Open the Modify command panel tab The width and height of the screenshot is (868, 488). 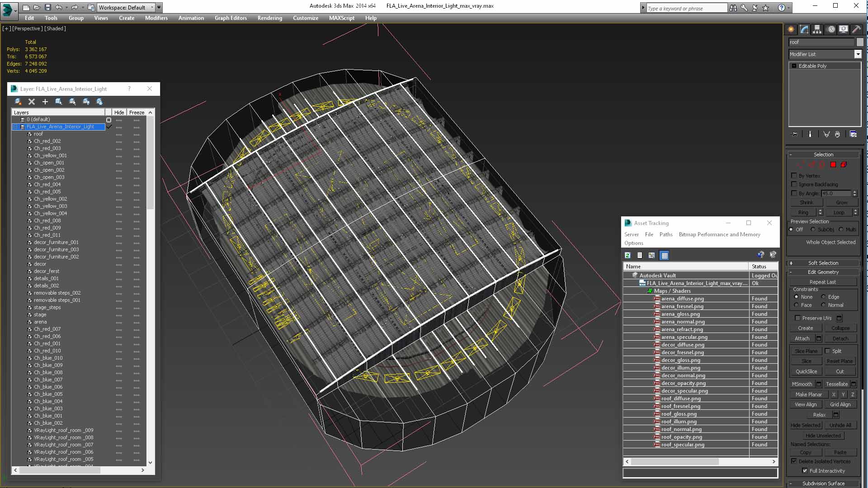click(804, 29)
